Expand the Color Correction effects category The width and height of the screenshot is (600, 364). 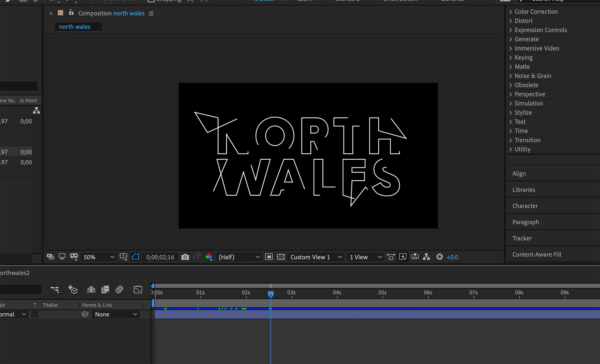(536, 12)
